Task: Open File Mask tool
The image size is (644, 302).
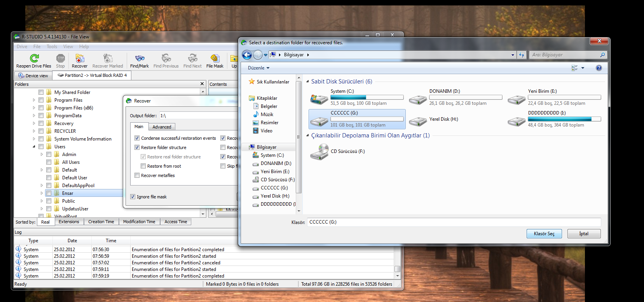Action: point(215,59)
